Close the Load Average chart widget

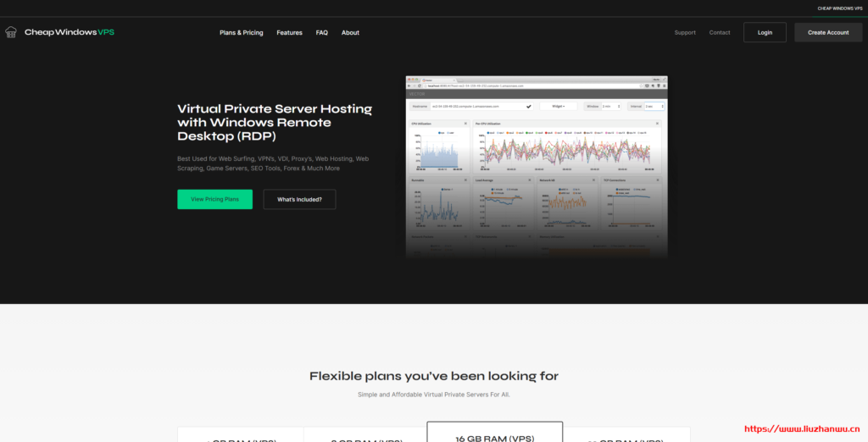click(530, 180)
